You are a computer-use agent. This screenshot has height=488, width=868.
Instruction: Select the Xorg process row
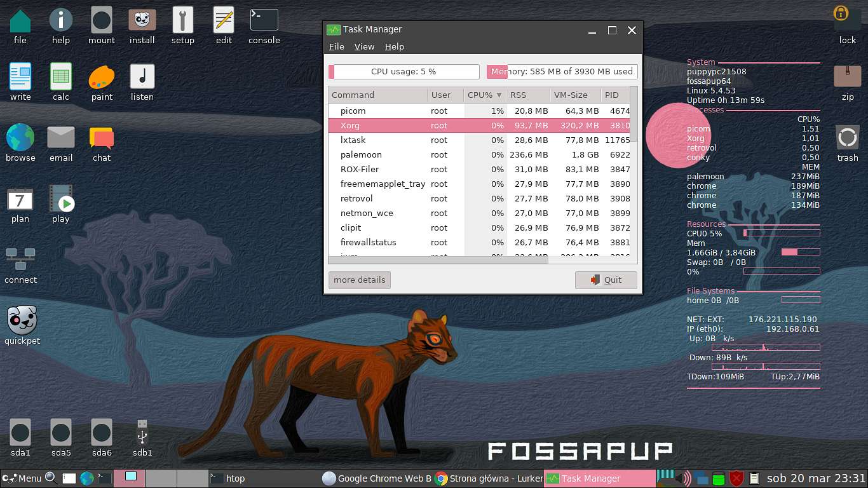click(479, 125)
